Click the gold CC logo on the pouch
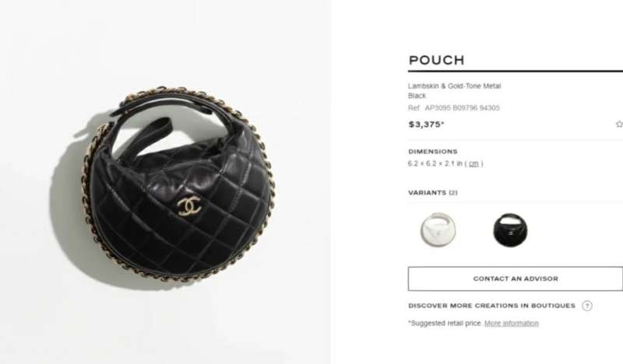Image resolution: width=623 pixels, height=364 pixels. pos(189,205)
